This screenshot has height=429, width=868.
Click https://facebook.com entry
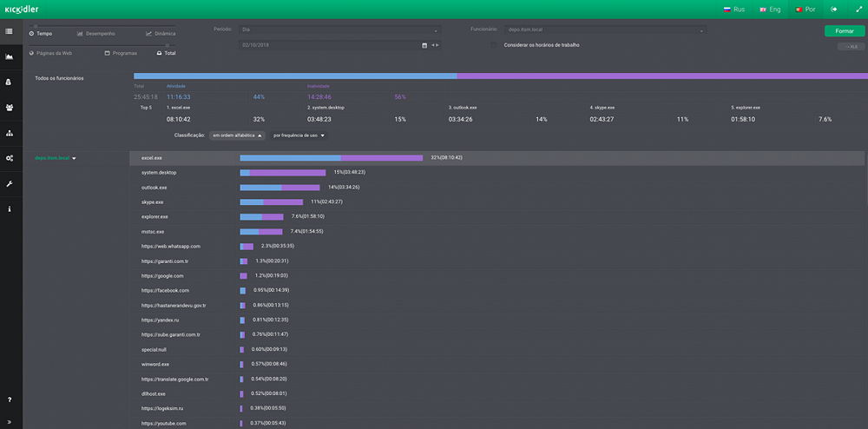[165, 291]
